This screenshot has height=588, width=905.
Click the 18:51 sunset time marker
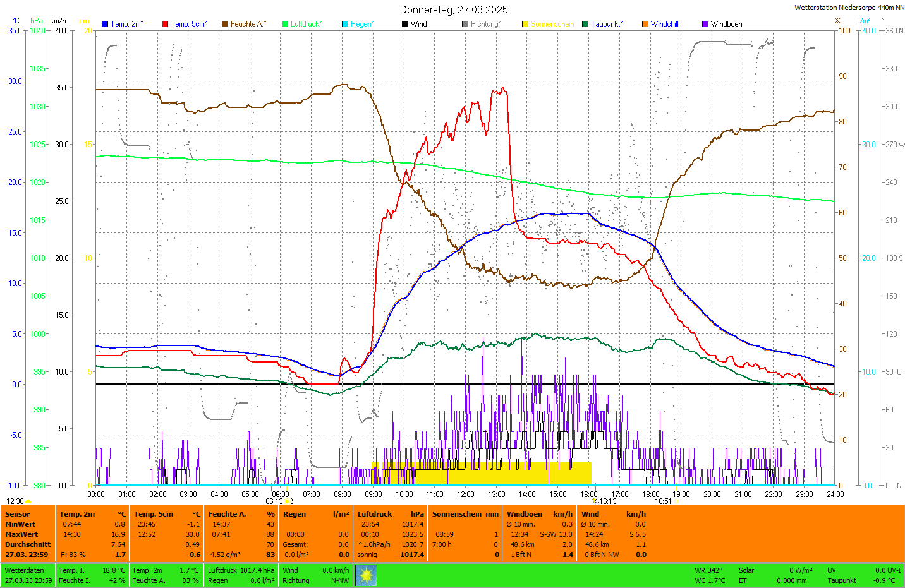[x=663, y=501]
